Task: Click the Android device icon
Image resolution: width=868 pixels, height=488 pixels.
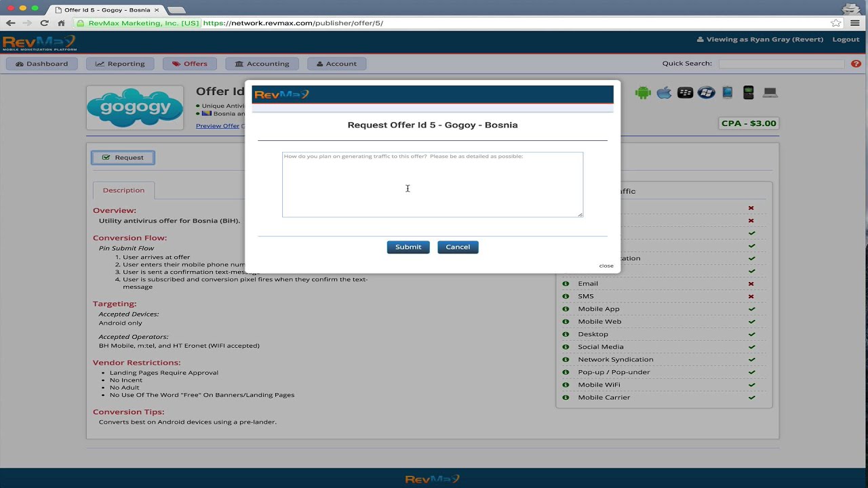Action: [x=643, y=93]
